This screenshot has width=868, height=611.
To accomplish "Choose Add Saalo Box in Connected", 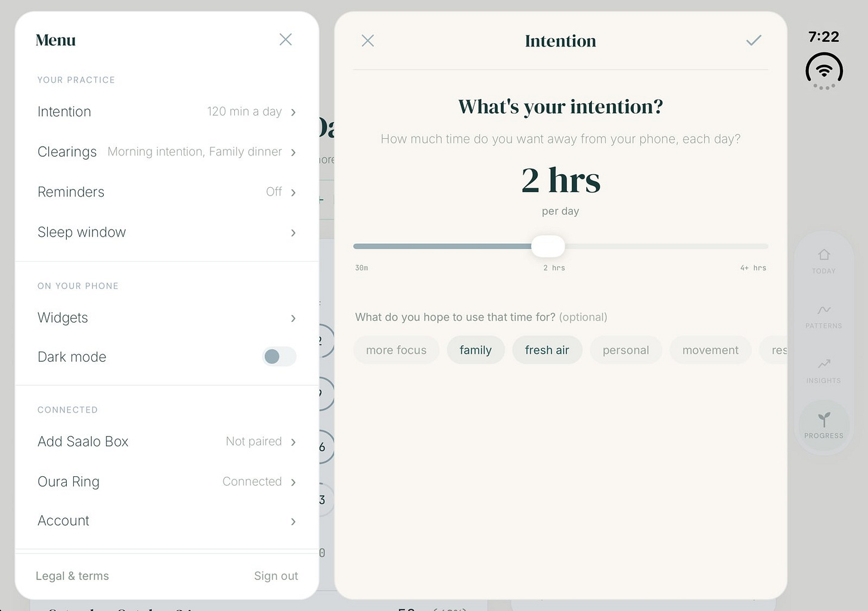I will pyautogui.click(x=167, y=441).
